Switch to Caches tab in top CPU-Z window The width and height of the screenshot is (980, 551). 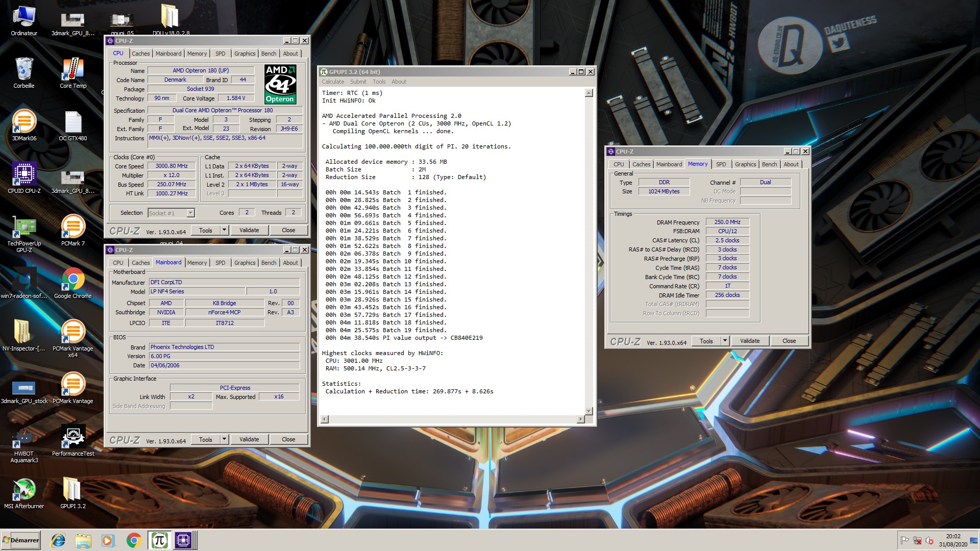pyautogui.click(x=140, y=54)
